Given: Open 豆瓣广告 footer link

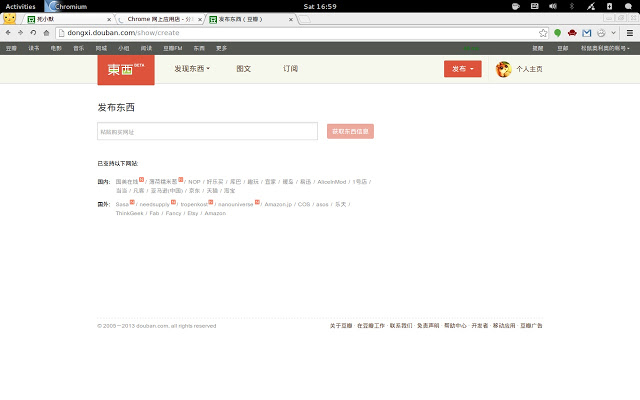Looking at the screenshot, I should click(x=531, y=325).
